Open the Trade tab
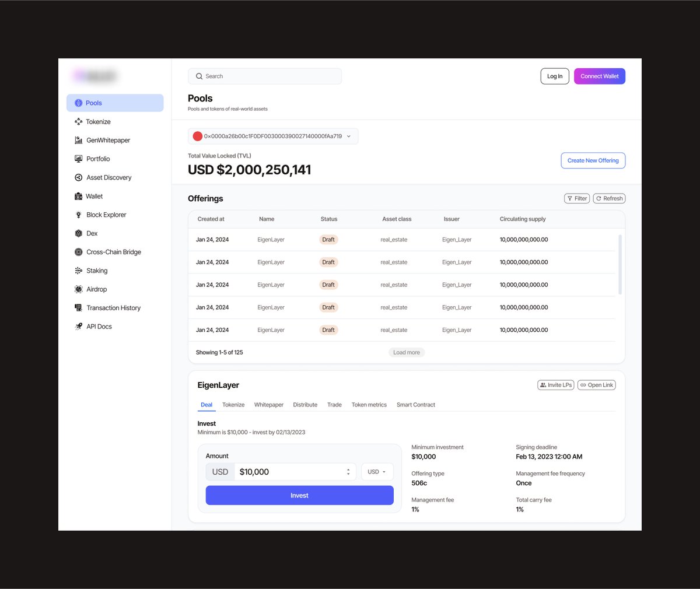Image resolution: width=700 pixels, height=589 pixels. coord(334,405)
